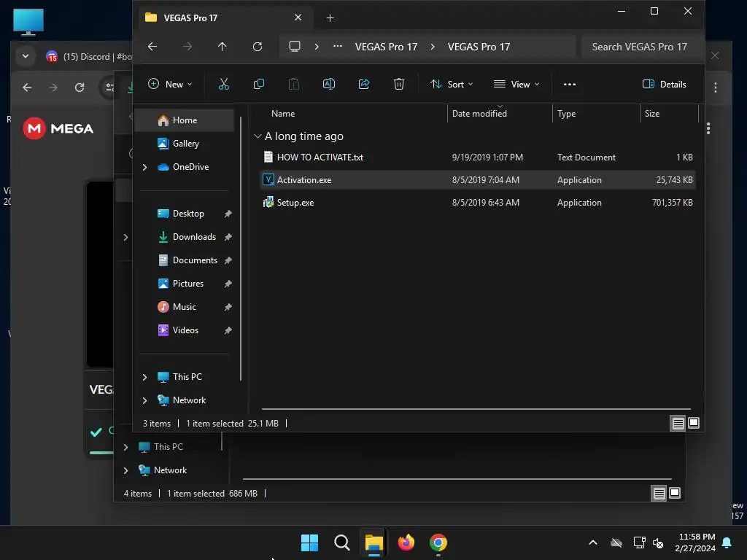Open Music quick access folder
The image size is (747, 560).
185,307
